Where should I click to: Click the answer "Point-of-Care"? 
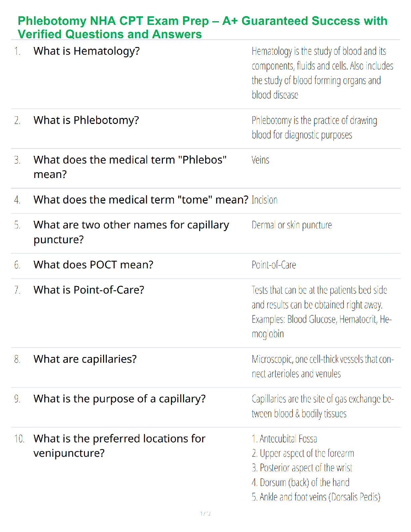pos(274,265)
